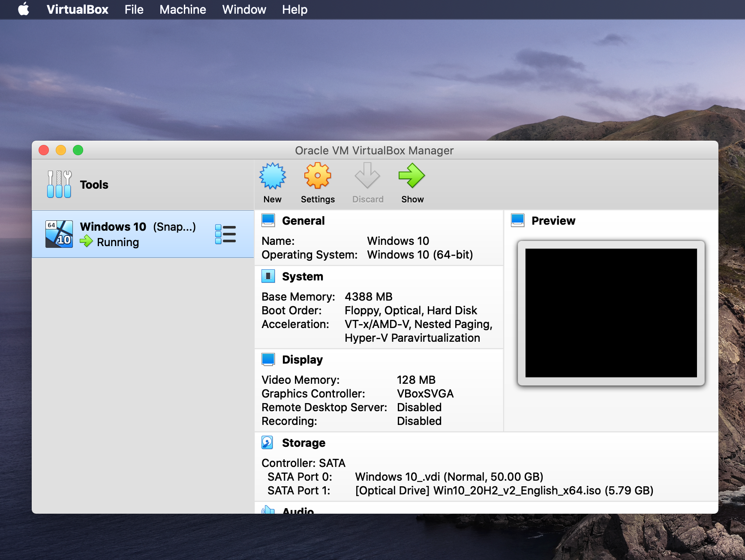Click the System section chip icon
Image resolution: width=745 pixels, height=560 pixels.
click(268, 276)
